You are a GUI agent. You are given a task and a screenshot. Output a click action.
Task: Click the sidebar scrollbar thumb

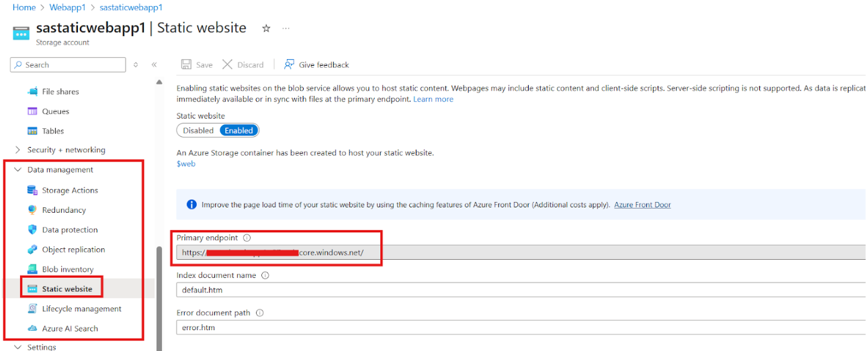159,297
